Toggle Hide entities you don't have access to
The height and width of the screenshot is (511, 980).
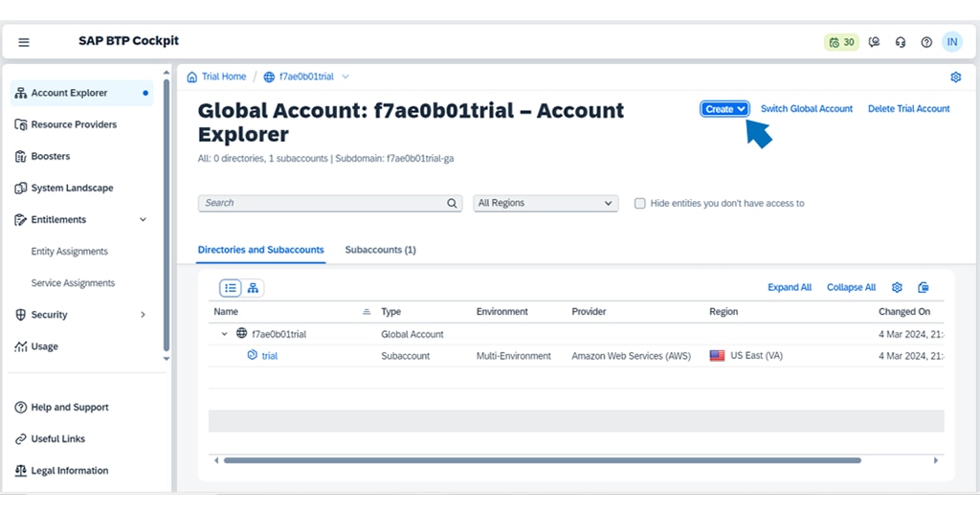pos(640,203)
